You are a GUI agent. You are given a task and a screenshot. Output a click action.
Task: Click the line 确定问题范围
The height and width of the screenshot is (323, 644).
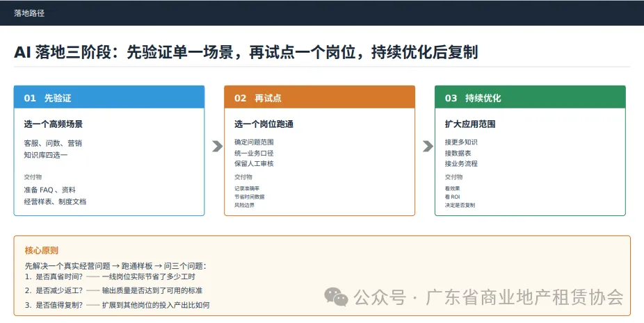tap(255, 142)
